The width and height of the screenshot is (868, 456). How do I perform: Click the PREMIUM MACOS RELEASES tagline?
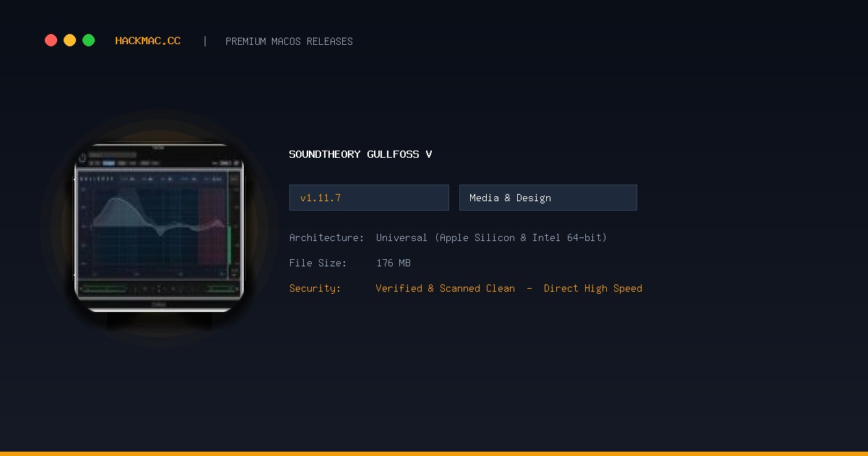tap(289, 41)
